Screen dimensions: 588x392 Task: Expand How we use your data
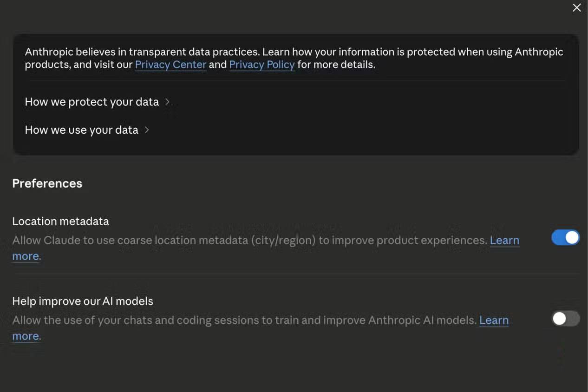(x=87, y=130)
